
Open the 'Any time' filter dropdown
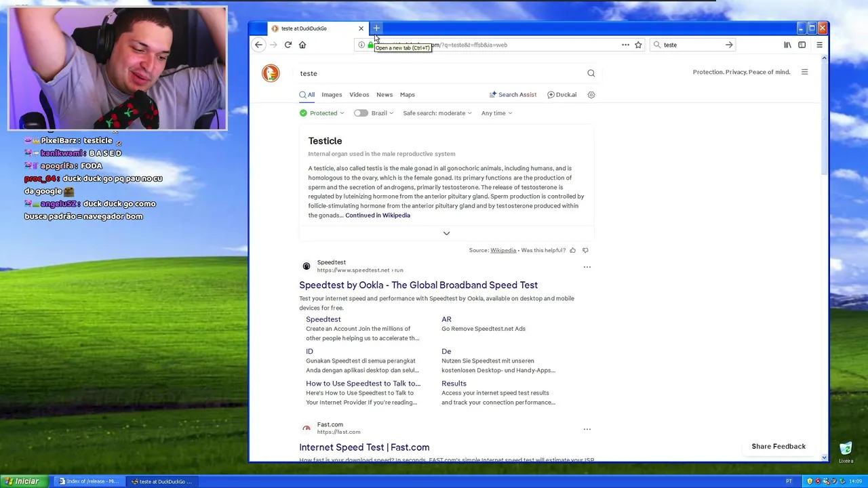tap(497, 113)
